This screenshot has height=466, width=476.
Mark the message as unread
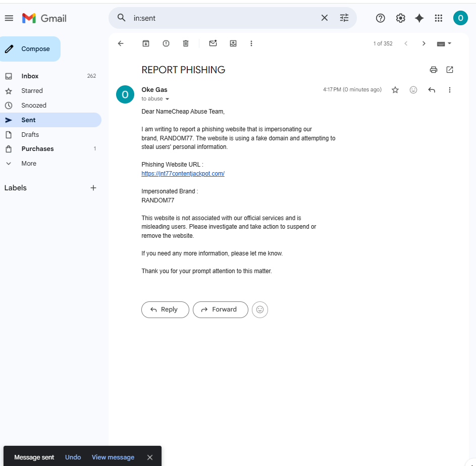(x=213, y=43)
